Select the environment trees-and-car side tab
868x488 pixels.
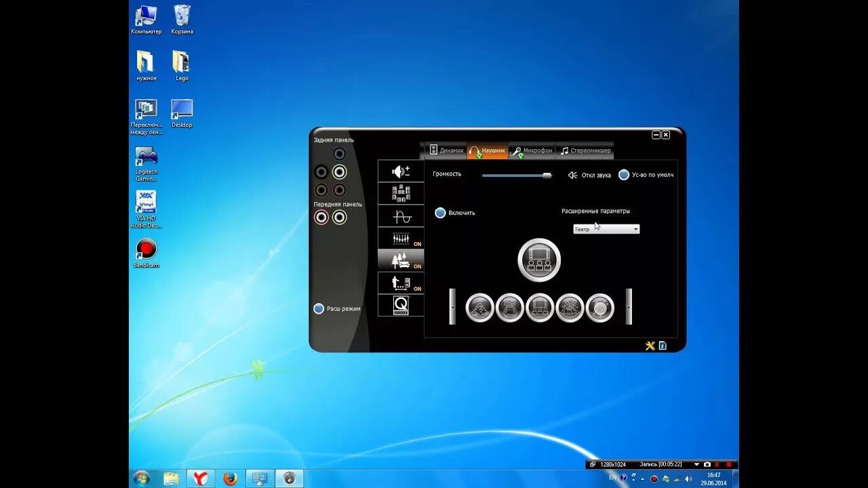[x=401, y=260]
